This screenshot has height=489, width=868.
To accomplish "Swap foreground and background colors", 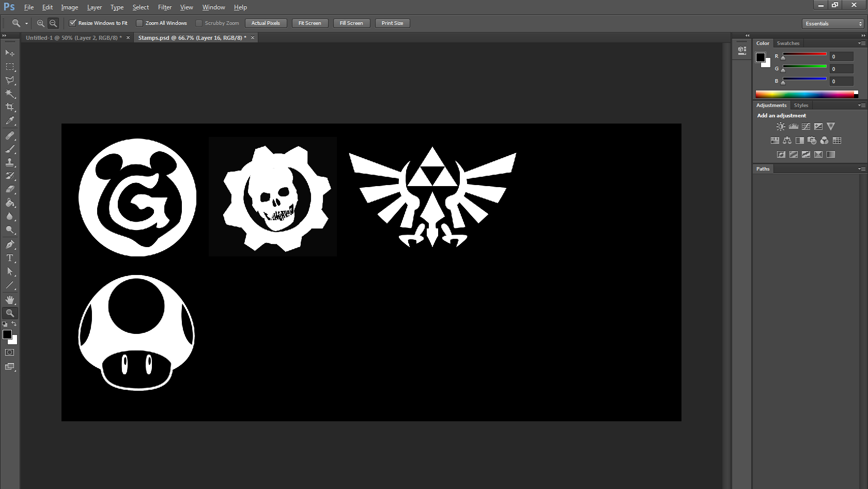I will (x=14, y=324).
